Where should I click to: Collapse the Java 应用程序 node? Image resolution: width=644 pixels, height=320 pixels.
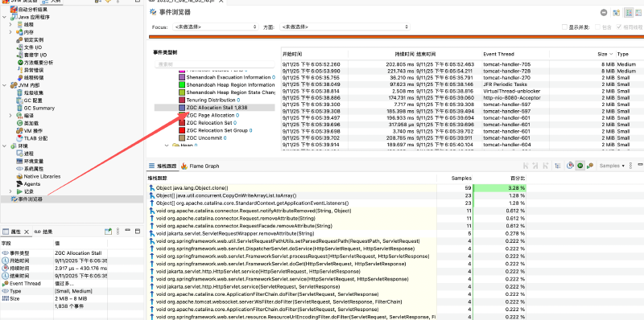(5, 17)
